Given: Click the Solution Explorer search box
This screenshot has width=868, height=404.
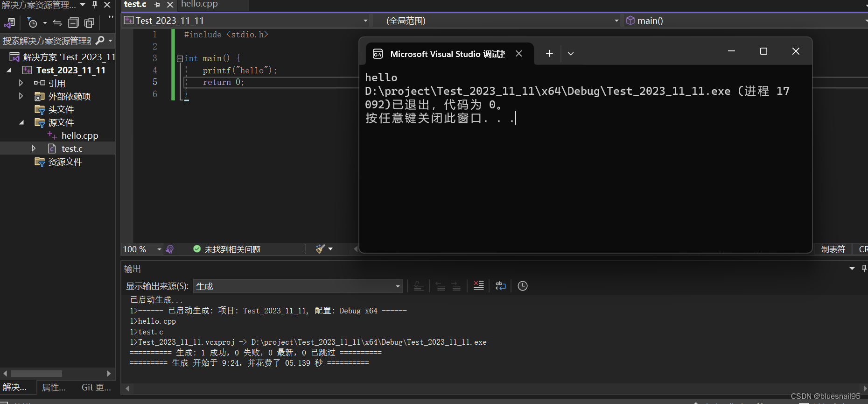Looking at the screenshot, I should (x=47, y=41).
